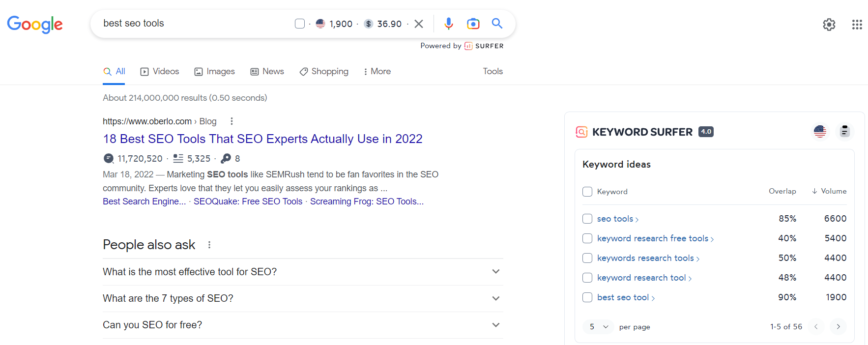This screenshot has height=345, width=868.
Task: Check the 'best seo tool' box
Action: 587,297
